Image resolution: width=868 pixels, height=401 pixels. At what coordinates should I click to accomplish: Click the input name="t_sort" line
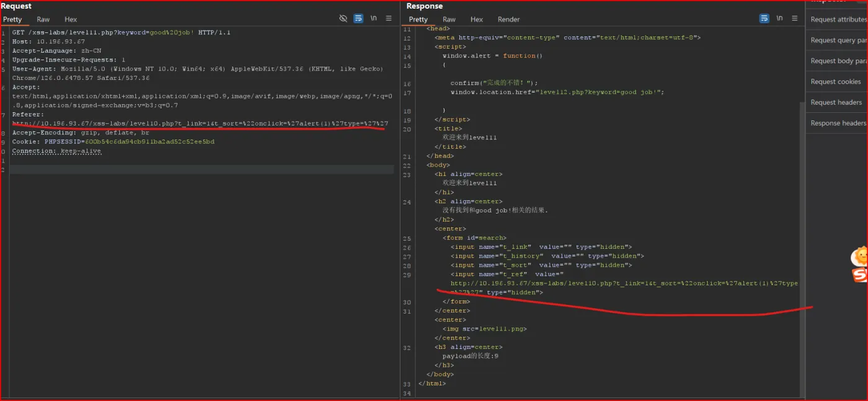(541, 265)
